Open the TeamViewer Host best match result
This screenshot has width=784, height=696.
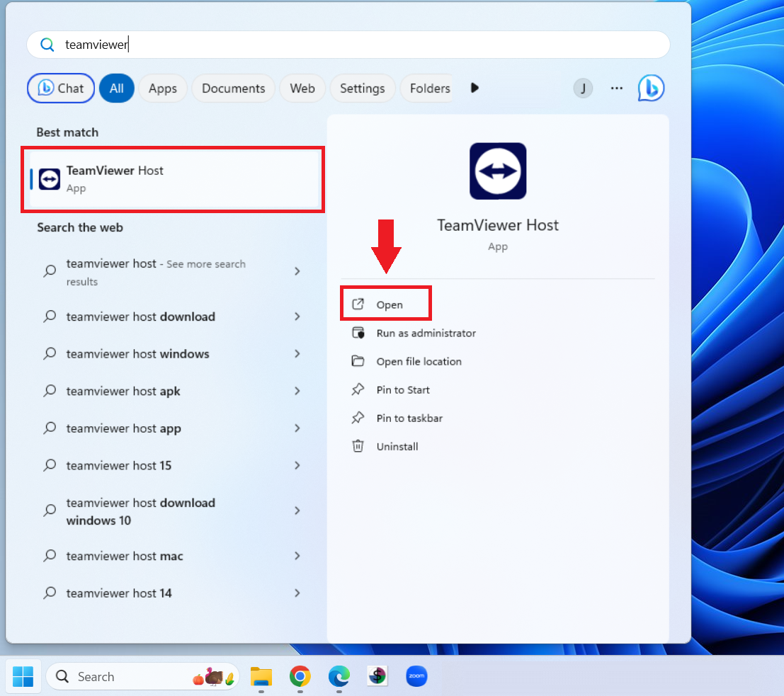click(x=174, y=179)
